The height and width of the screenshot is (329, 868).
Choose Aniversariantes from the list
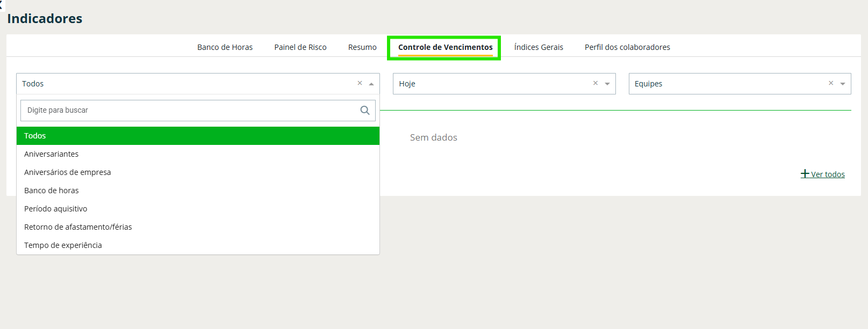(52, 154)
